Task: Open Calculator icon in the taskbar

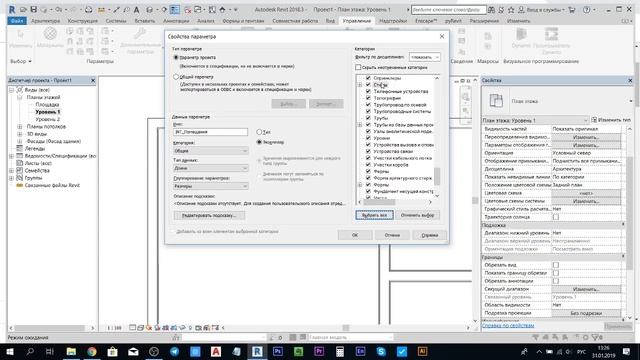Action: pos(340,351)
